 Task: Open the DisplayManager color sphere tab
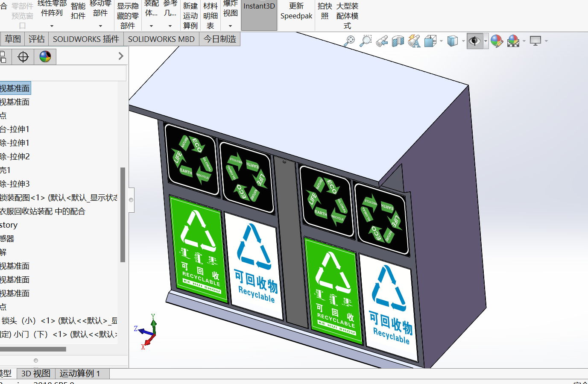click(x=45, y=56)
